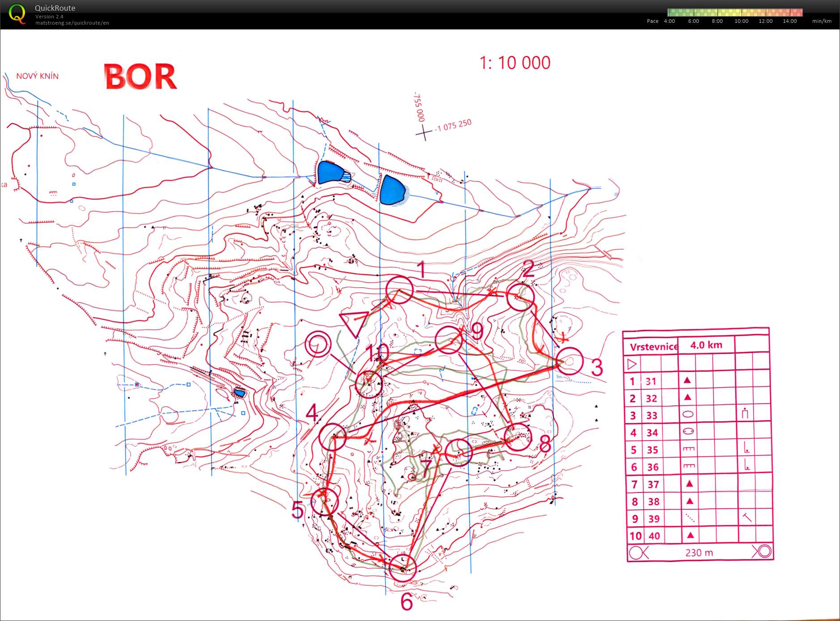840x621 pixels.
Task: Click the knoll symbol in row 33
Action: (x=688, y=414)
